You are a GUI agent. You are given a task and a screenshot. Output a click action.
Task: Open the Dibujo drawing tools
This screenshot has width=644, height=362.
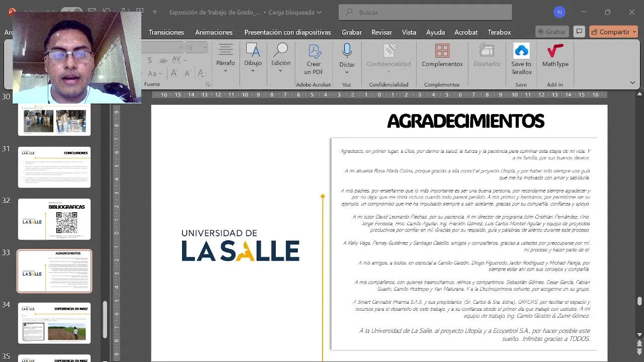pos(253,58)
